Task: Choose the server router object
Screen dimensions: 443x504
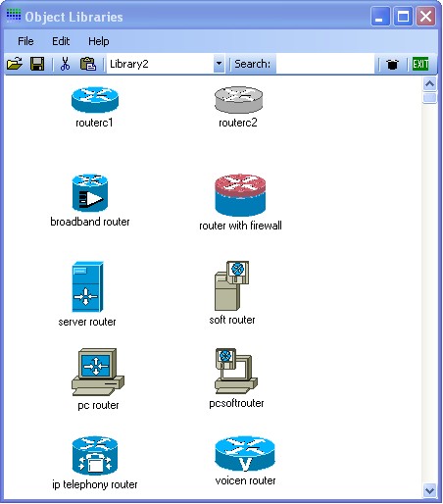Action: click(x=87, y=286)
